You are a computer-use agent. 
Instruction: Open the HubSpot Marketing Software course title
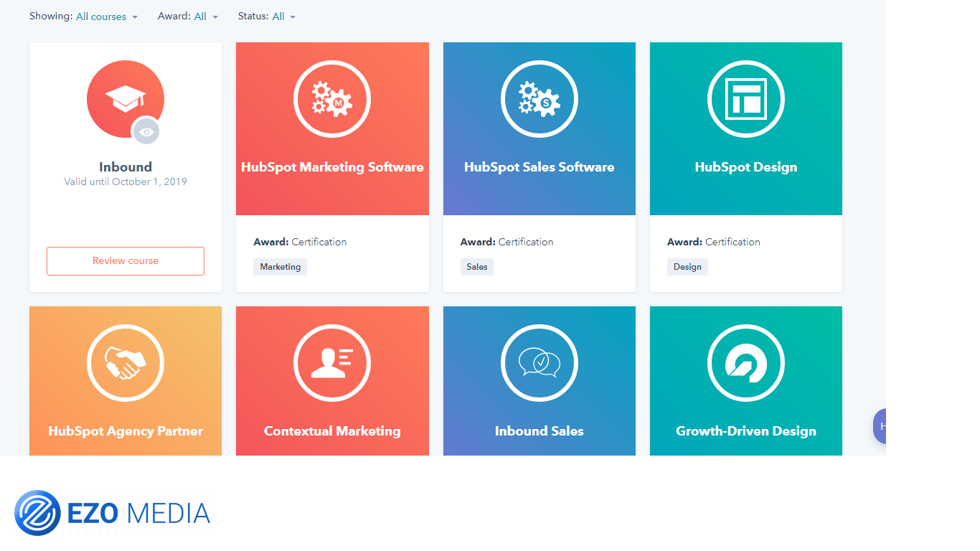pos(332,167)
